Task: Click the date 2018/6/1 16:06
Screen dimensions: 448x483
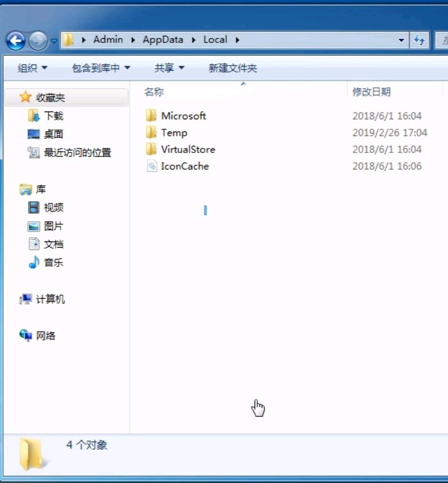Action: point(387,166)
